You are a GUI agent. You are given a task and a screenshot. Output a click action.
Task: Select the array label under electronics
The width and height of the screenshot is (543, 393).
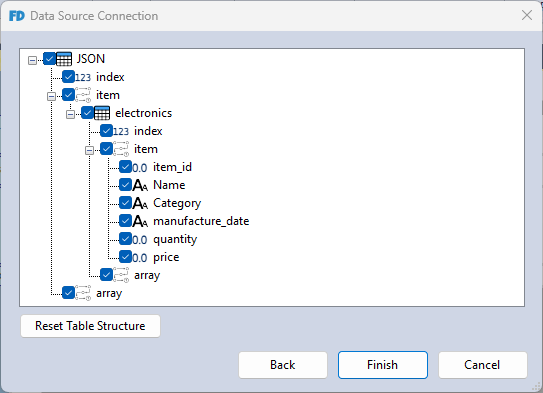tap(147, 276)
